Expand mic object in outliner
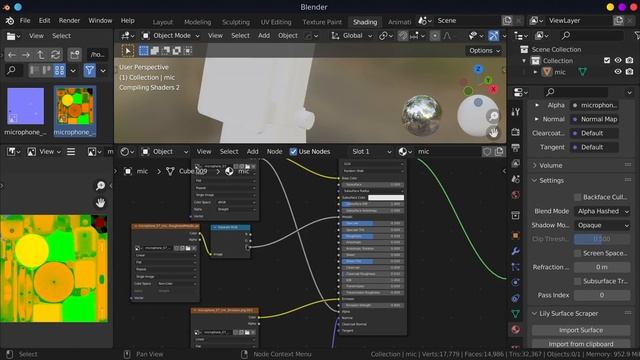 [x=536, y=72]
